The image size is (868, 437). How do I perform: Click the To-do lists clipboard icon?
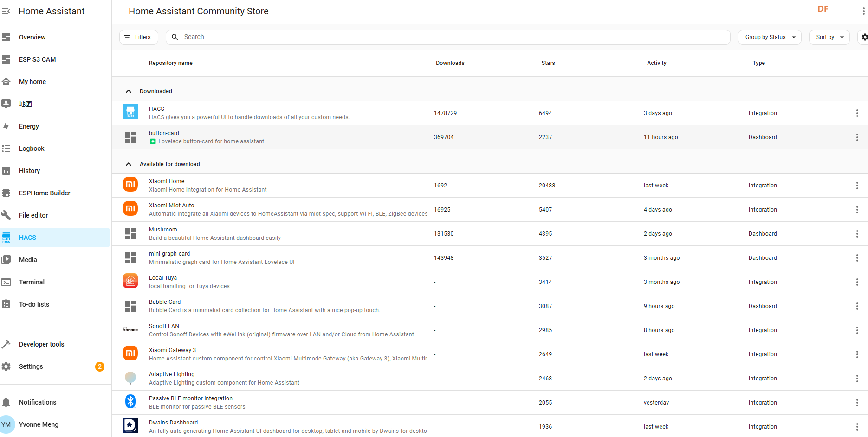[6, 304]
